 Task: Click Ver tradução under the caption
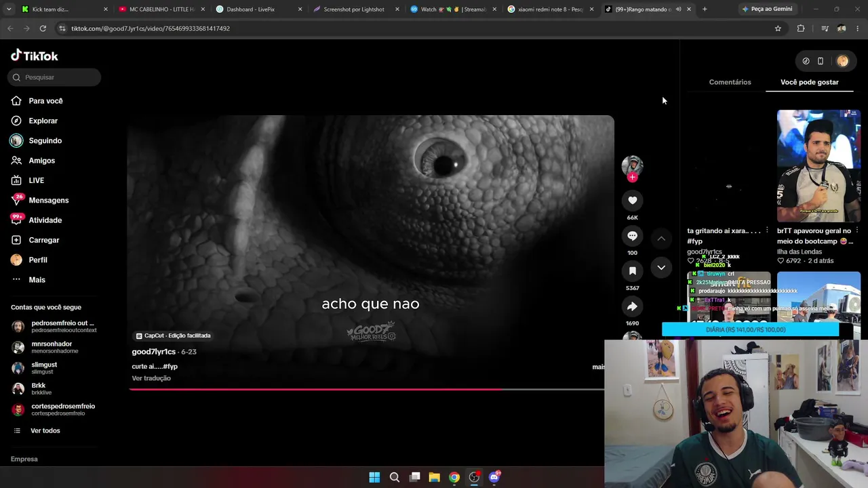[151, 378]
